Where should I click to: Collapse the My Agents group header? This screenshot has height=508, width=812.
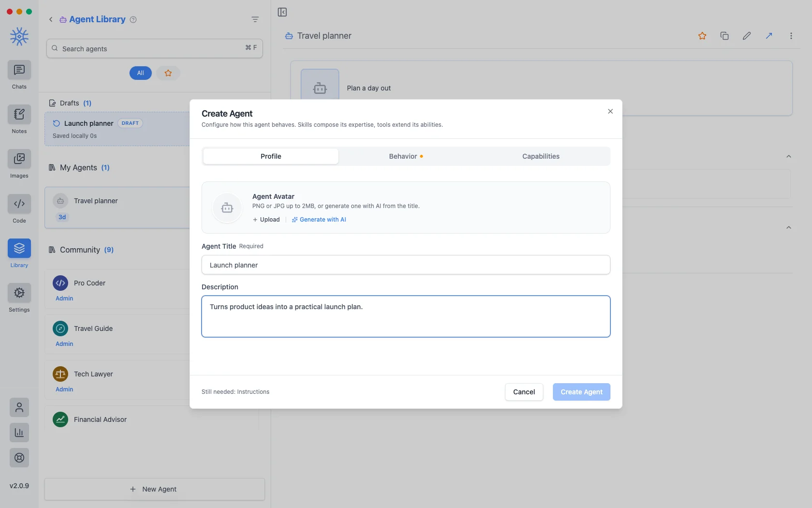(79, 167)
